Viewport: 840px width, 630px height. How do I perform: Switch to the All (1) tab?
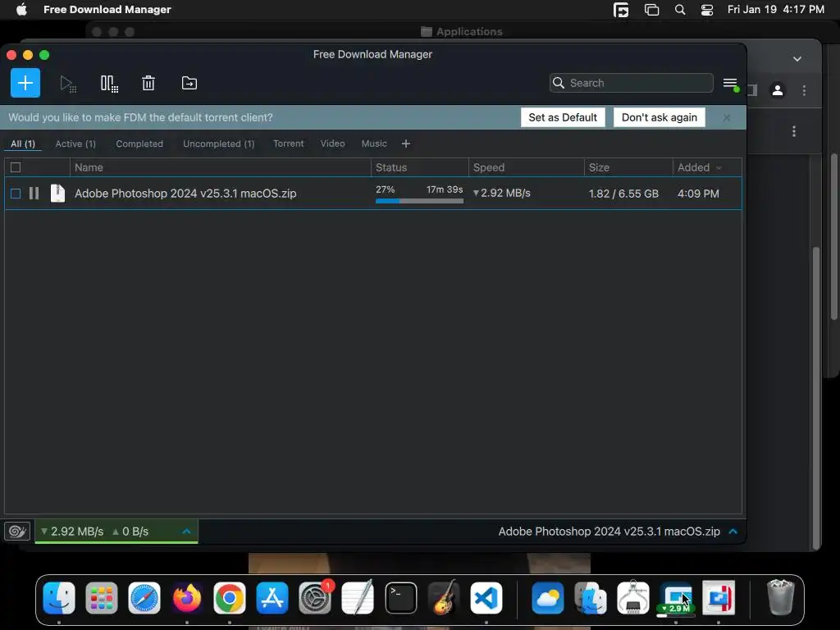coord(23,144)
